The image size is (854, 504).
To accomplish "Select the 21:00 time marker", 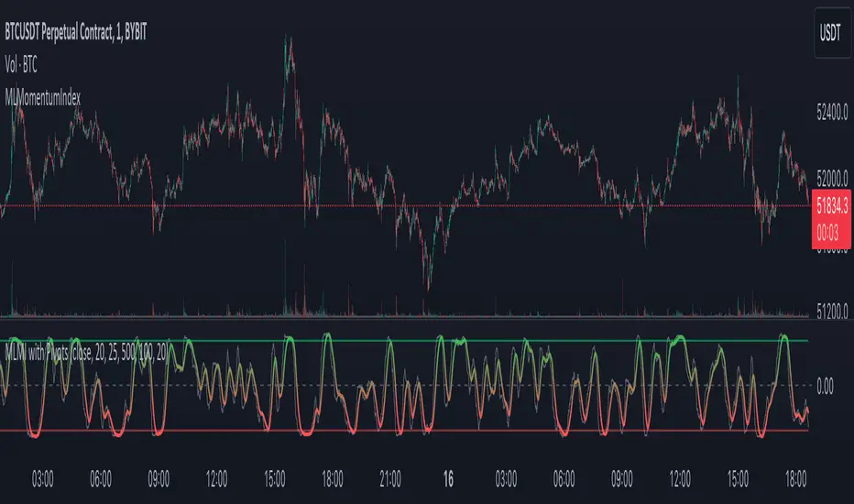I will pyautogui.click(x=390, y=479).
